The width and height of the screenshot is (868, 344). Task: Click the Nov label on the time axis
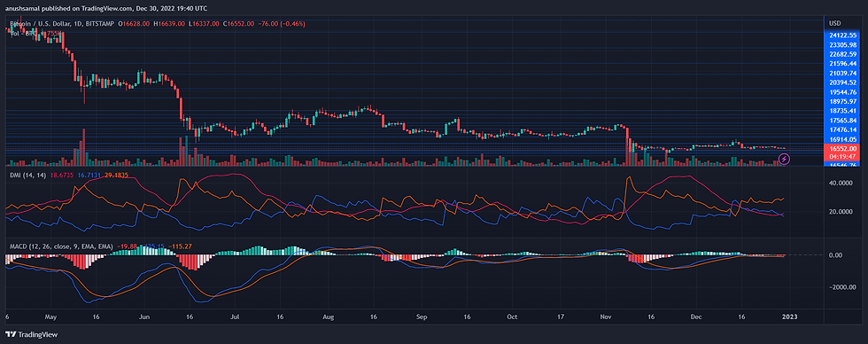(606, 317)
